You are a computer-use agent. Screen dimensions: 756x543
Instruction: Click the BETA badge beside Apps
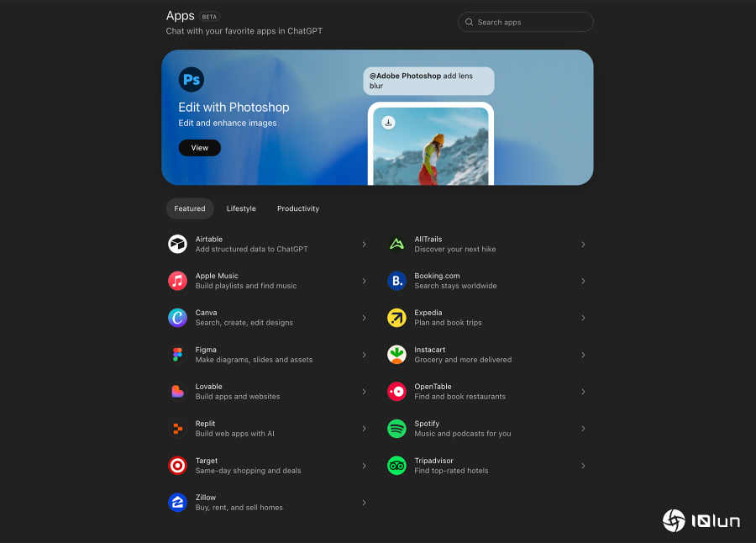[x=209, y=17]
